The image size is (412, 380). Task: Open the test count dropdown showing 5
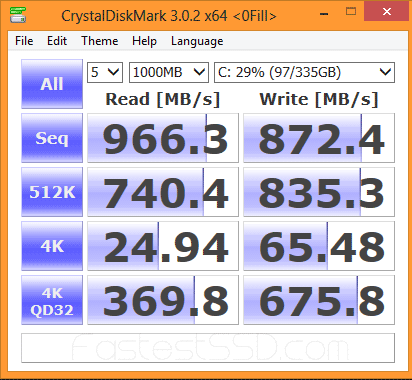click(105, 72)
